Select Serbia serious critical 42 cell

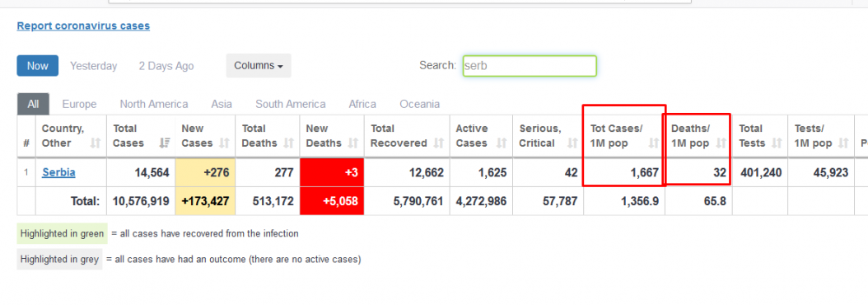548,172
